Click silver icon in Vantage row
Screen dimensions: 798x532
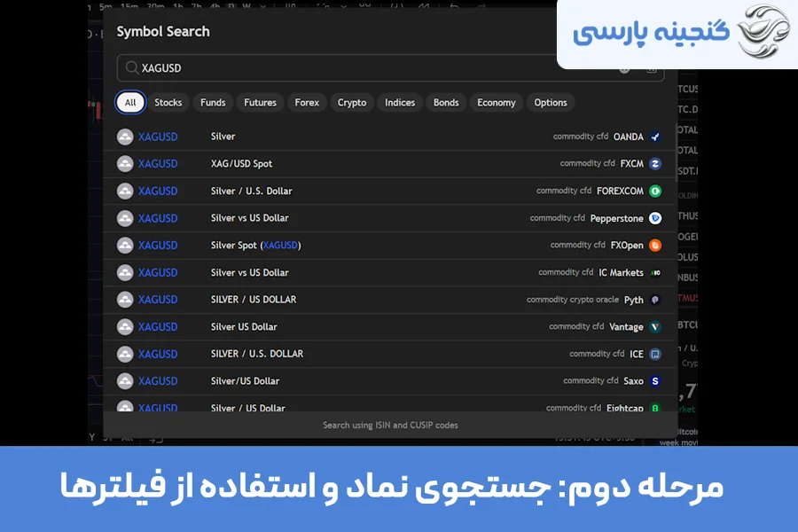125,326
